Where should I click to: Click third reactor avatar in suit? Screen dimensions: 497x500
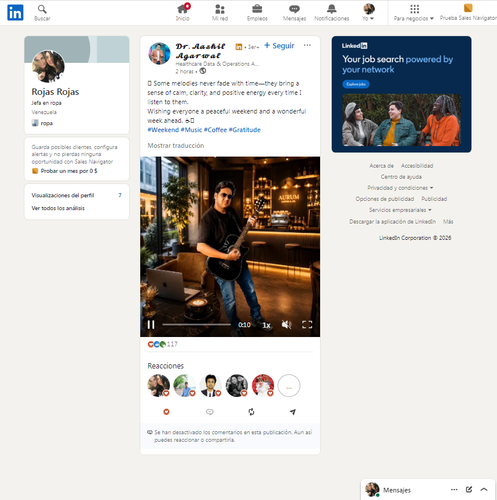211,386
